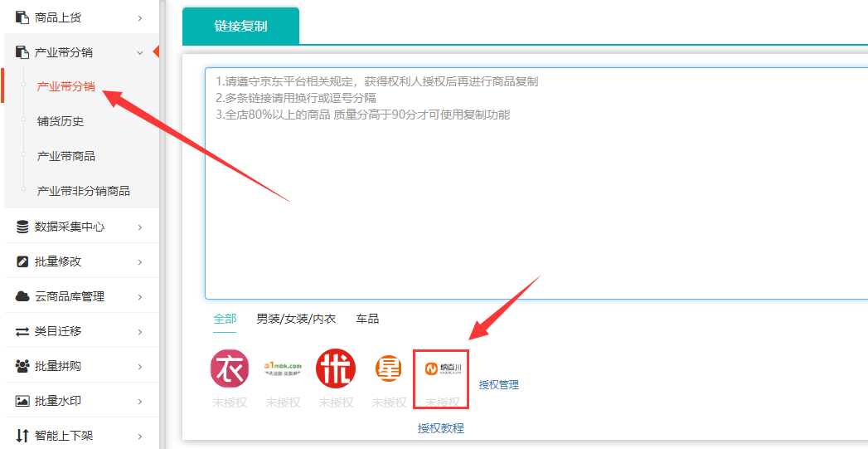Click the 云商品库管理 cloud icon
Image resolution: width=868 pixels, height=449 pixels.
[22, 296]
